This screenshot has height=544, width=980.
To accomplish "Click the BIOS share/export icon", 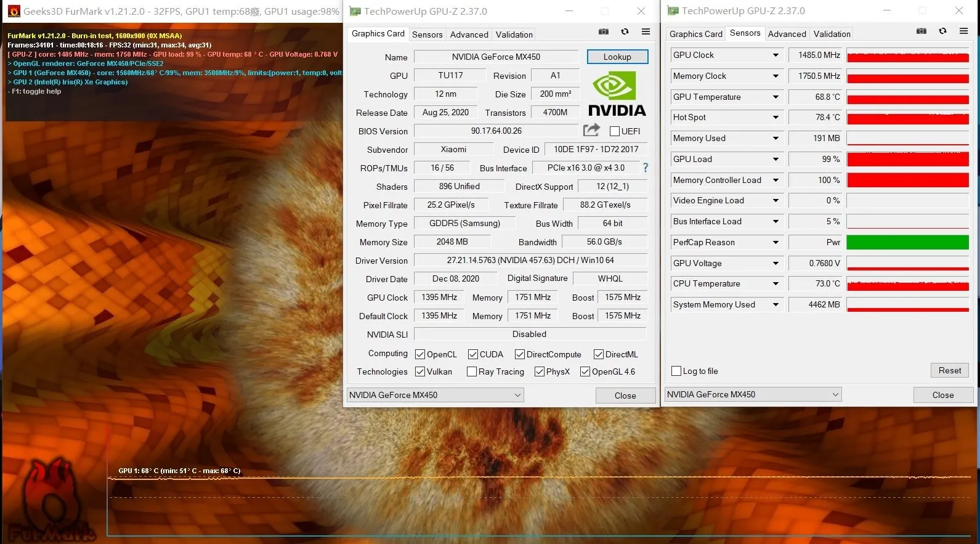I will tap(591, 130).
